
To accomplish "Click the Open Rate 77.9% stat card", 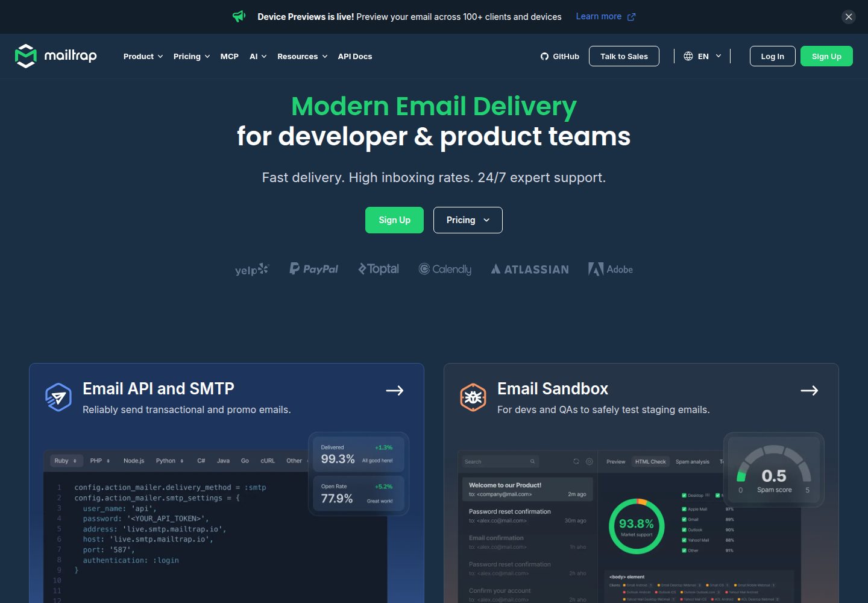I will pyautogui.click(x=359, y=493).
